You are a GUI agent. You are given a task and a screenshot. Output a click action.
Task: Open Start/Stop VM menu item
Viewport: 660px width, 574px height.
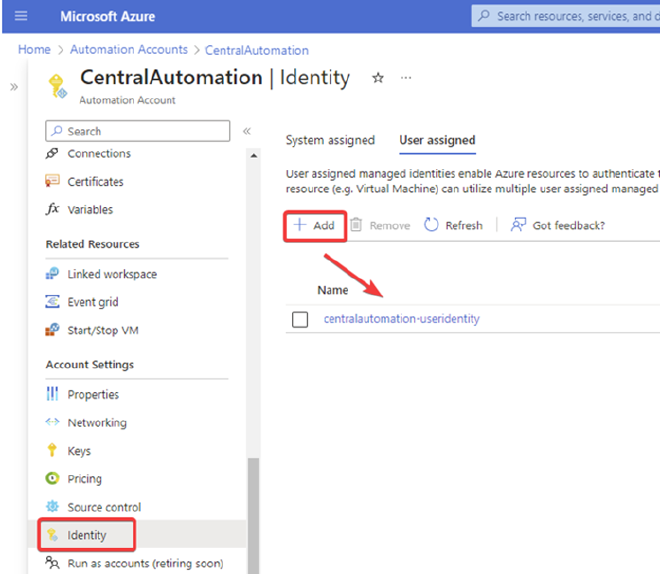[x=103, y=330]
